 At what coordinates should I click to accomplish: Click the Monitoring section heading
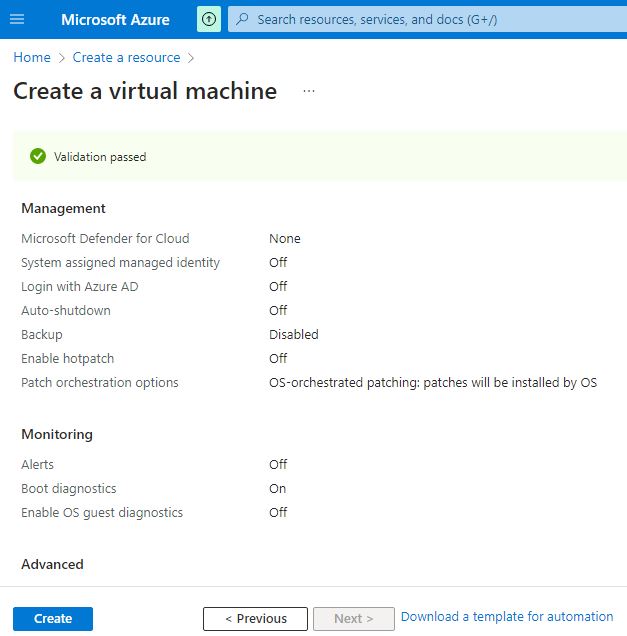(x=57, y=434)
